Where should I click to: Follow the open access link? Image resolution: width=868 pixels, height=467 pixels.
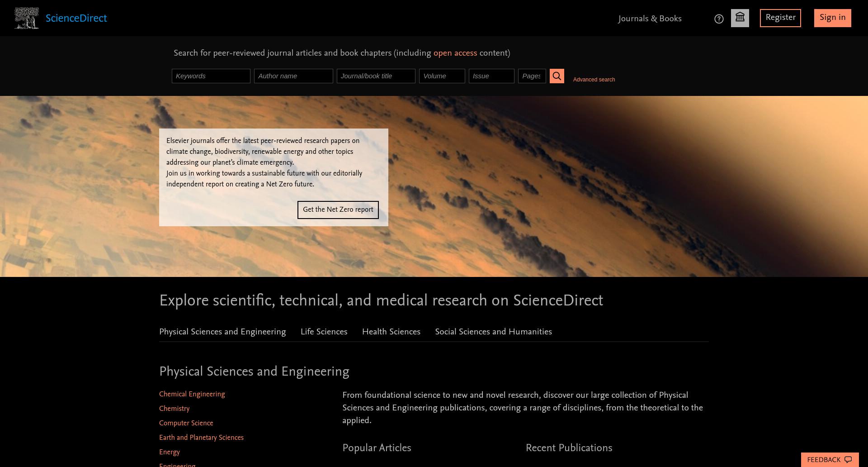click(455, 53)
